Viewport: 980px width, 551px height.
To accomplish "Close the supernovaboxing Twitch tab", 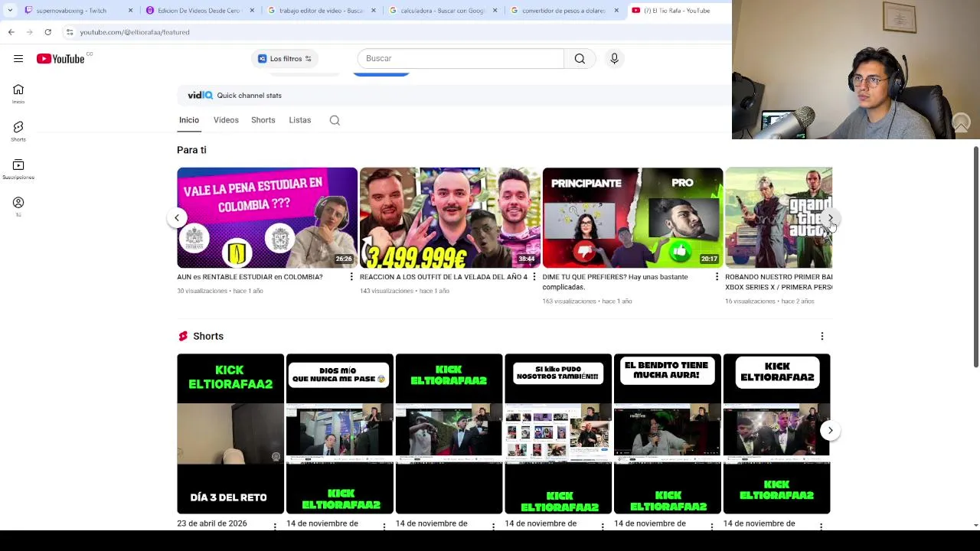I will 130,11.
